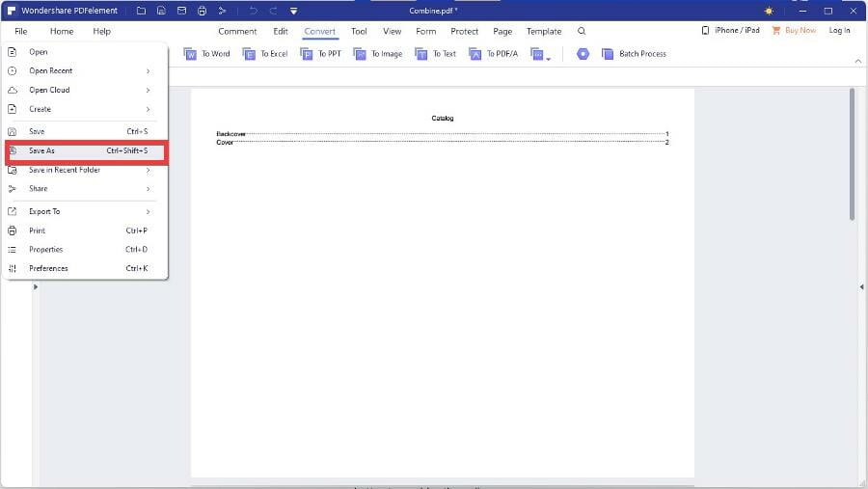Screen dimensions: 868x489
Task: Open Properties from the File menu
Action: [85, 249]
